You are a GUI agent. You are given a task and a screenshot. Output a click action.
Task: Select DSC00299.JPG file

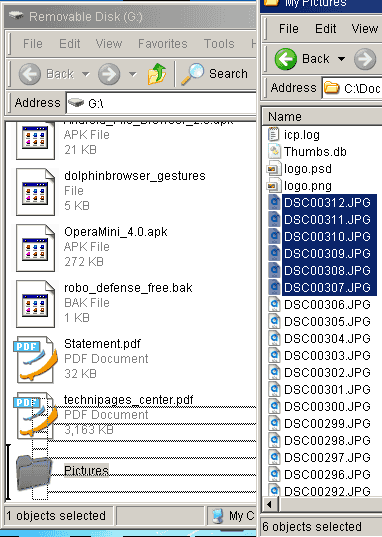pyautogui.click(x=327, y=424)
